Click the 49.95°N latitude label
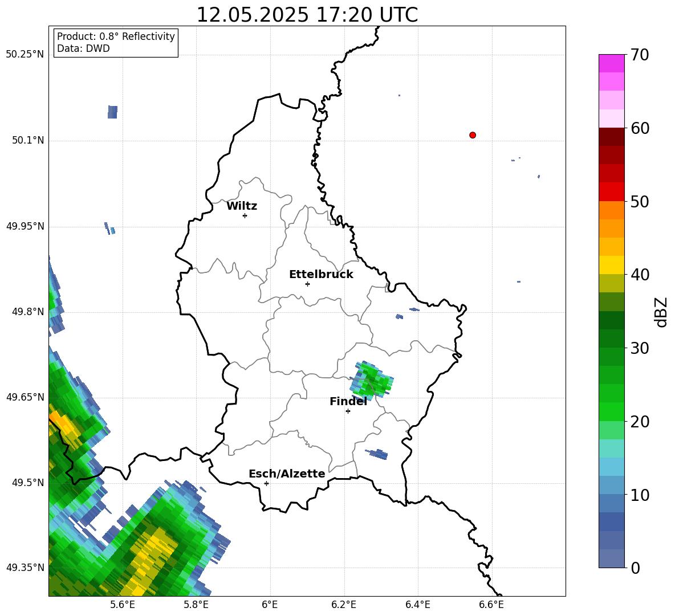 click(x=25, y=226)
